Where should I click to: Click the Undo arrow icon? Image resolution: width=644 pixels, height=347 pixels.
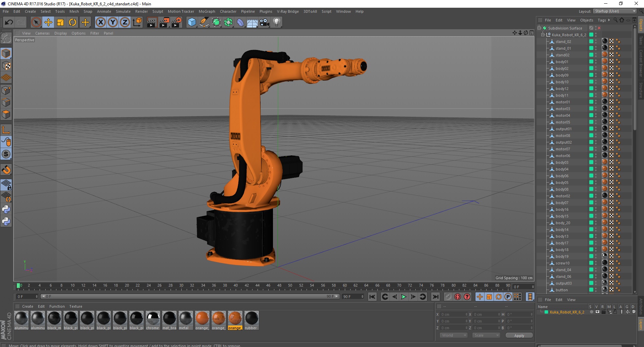pos(9,22)
